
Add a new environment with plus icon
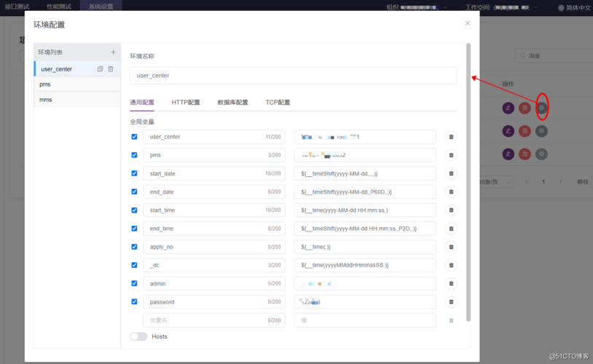click(113, 52)
